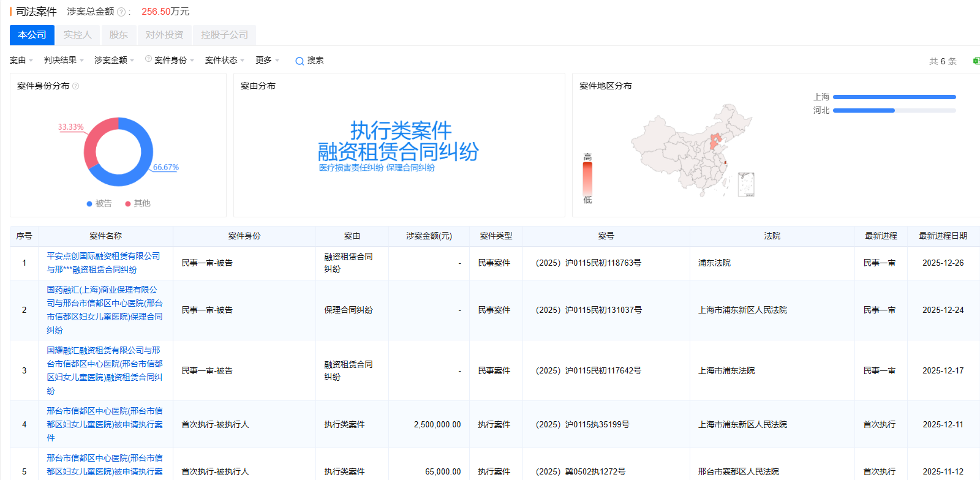Open the 涉案金额 filter dropdown

114,60
